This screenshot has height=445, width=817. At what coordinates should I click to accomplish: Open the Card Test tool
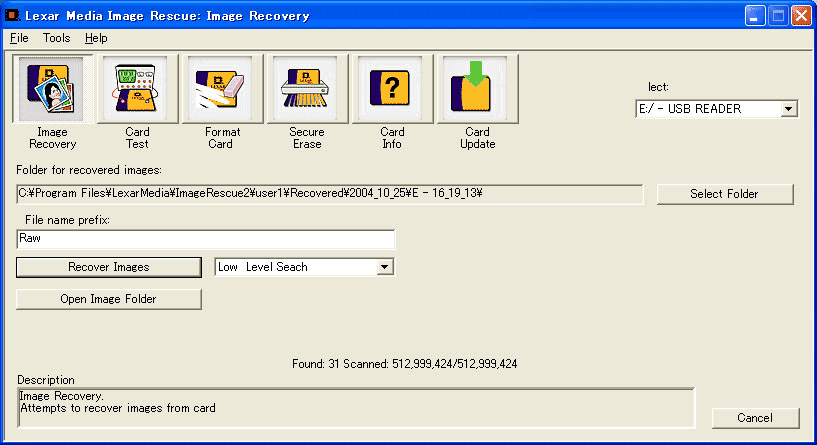click(137, 90)
